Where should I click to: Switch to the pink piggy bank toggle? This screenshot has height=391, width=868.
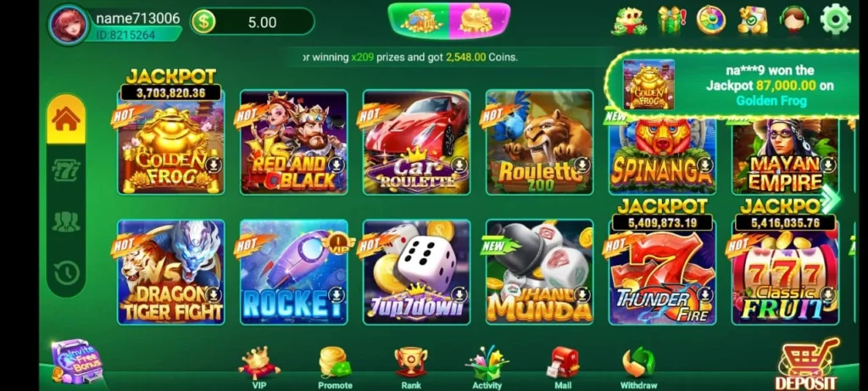coord(479,20)
